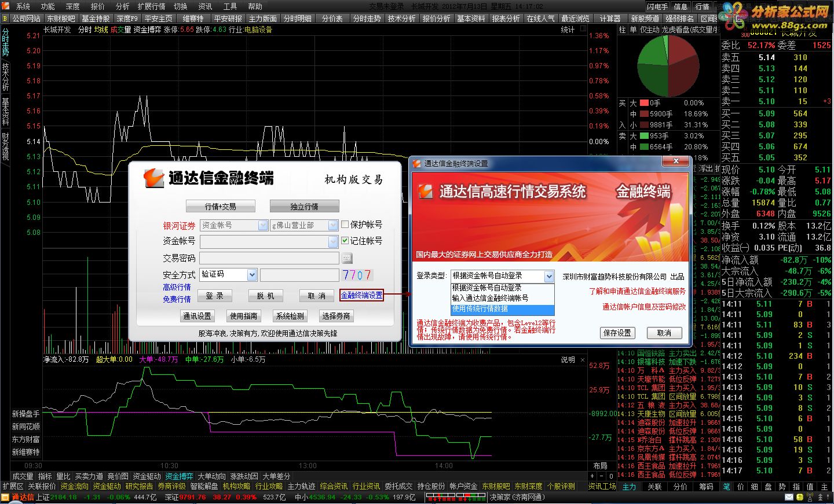Click the bright red 买入大 legend swatch
The image size is (834, 504).
[x=644, y=103]
